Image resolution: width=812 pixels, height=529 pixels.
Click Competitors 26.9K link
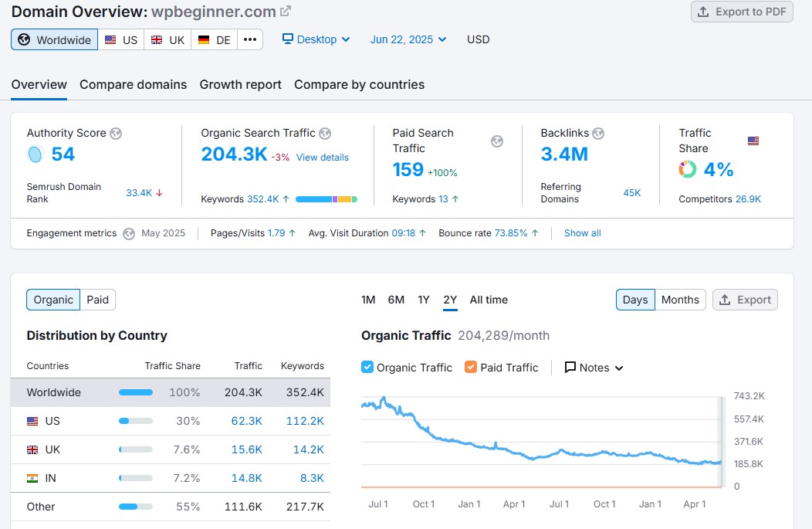[748, 199]
